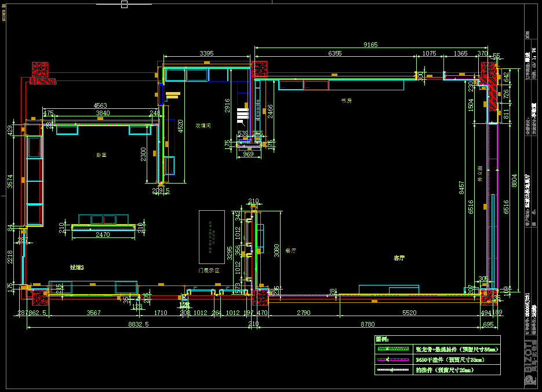Click the 4563 dimension above the bedroom
Screen dimensions: 542x392
click(x=100, y=105)
